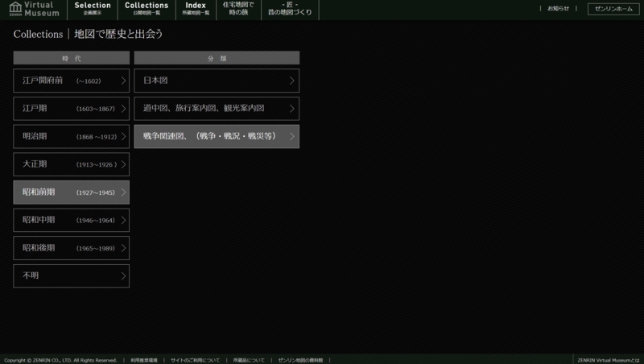Click the page title 地図で歴史と出会う

[x=118, y=34]
